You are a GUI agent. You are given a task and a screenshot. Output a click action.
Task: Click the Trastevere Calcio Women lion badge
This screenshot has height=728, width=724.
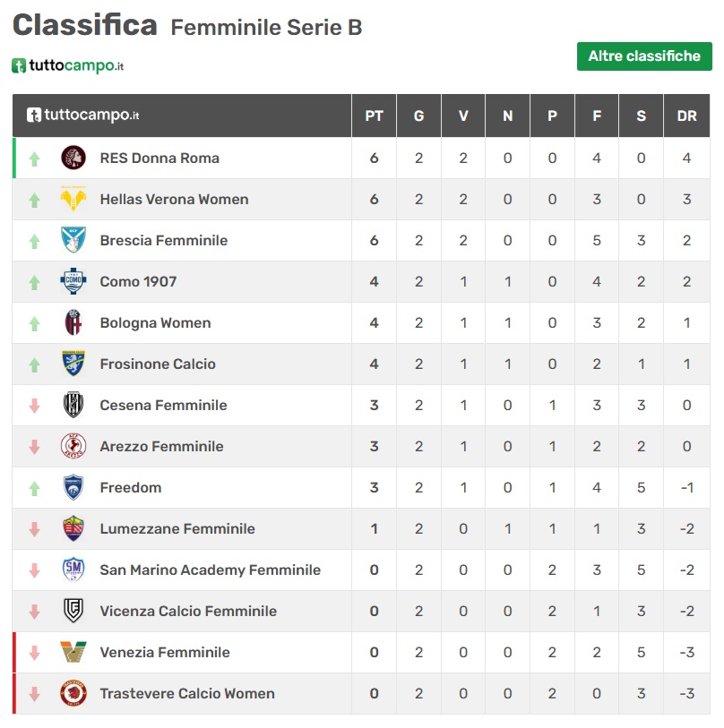coord(73,693)
